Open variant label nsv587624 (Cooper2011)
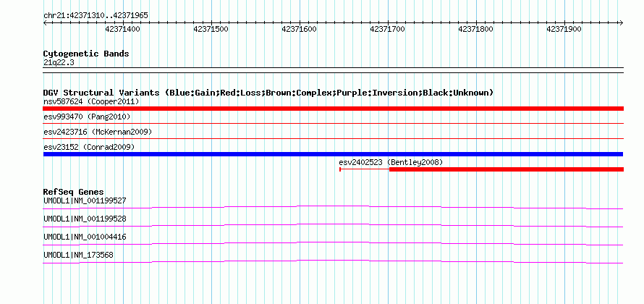The width and height of the screenshot is (644, 304). (x=91, y=101)
